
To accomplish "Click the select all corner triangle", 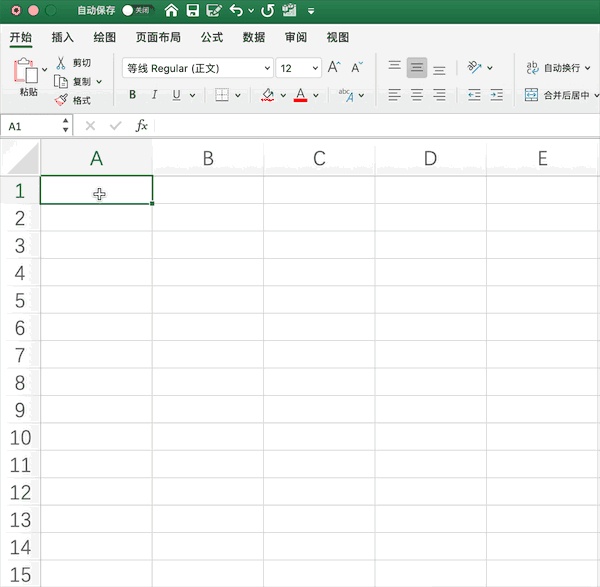I will pyautogui.click(x=23, y=158).
